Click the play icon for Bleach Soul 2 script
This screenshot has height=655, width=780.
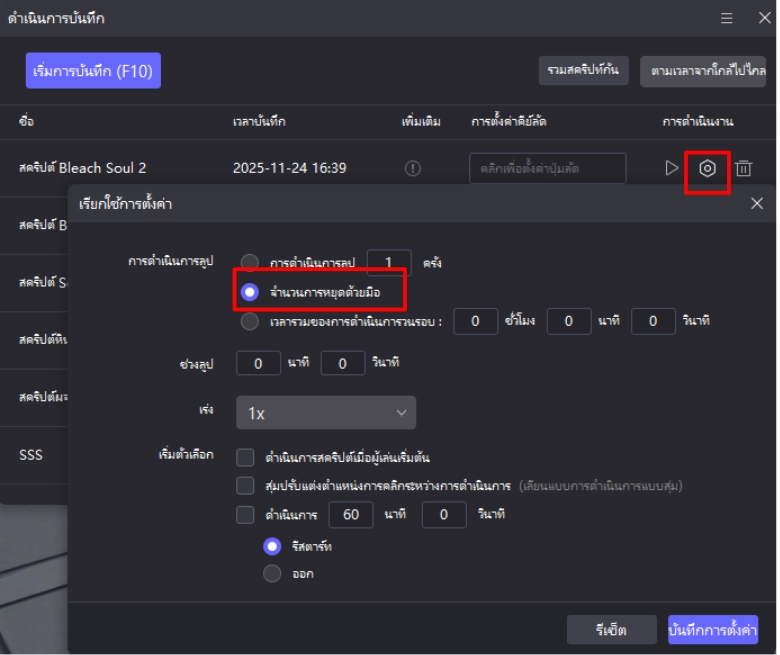click(672, 168)
